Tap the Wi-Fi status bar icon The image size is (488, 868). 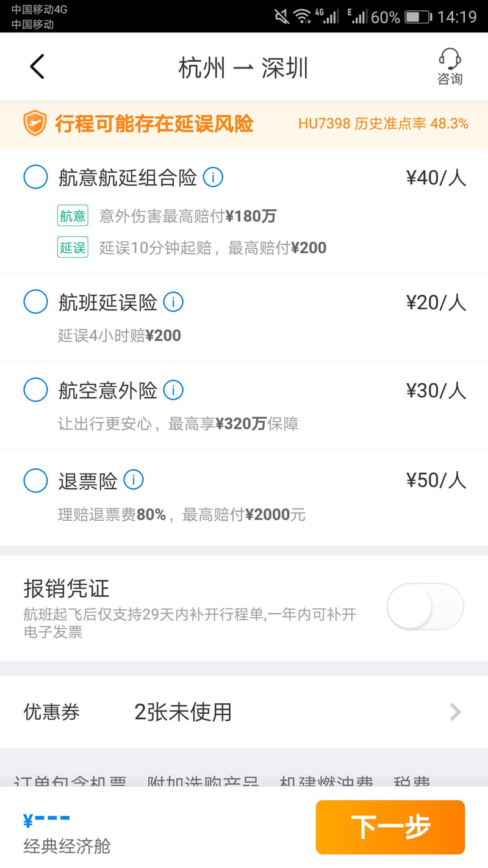pyautogui.click(x=302, y=16)
